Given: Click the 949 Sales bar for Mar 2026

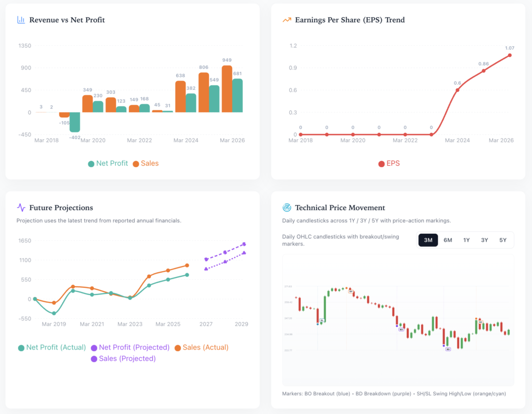Looking at the screenshot, I should pyautogui.click(x=227, y=88).
